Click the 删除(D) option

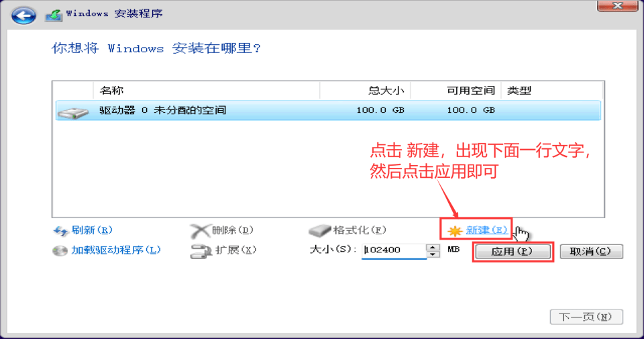(233, 230)
